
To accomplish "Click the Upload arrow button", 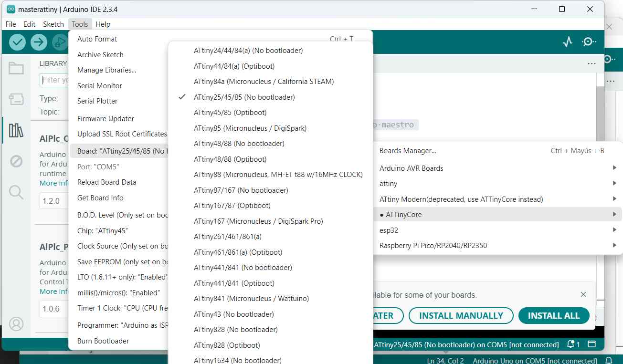I will (39, 42).
